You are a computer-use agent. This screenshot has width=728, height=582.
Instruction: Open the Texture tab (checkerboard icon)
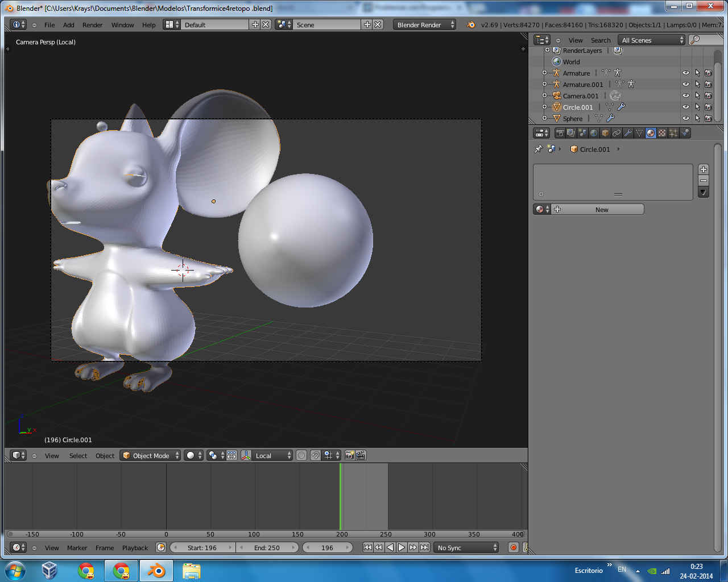pyautogui.click(x=662, y=133)
